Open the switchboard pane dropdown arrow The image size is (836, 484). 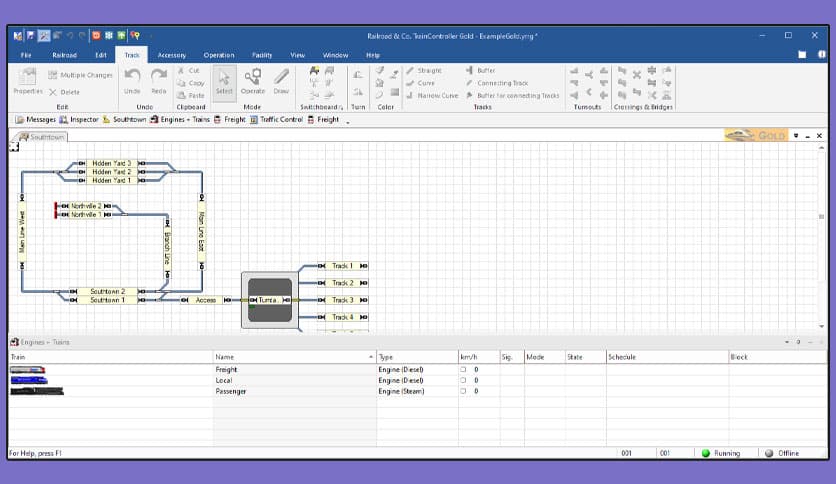tap(796, 136)
